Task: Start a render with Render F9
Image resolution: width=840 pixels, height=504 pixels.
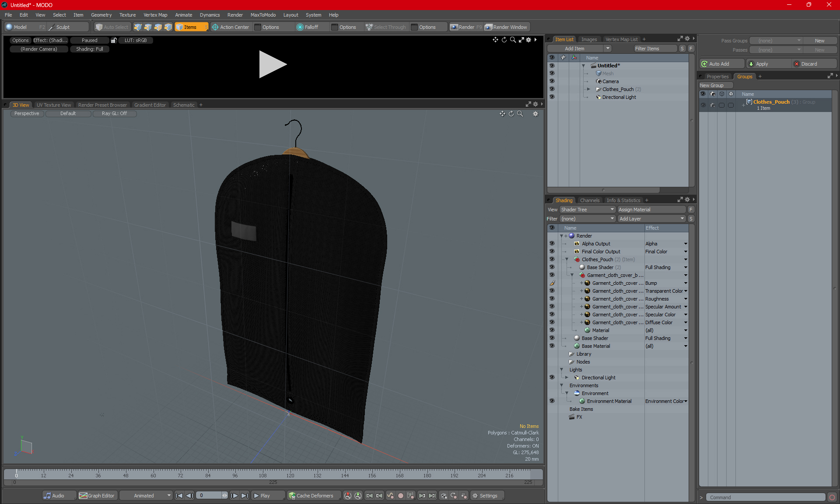Action: pos(466,27)
